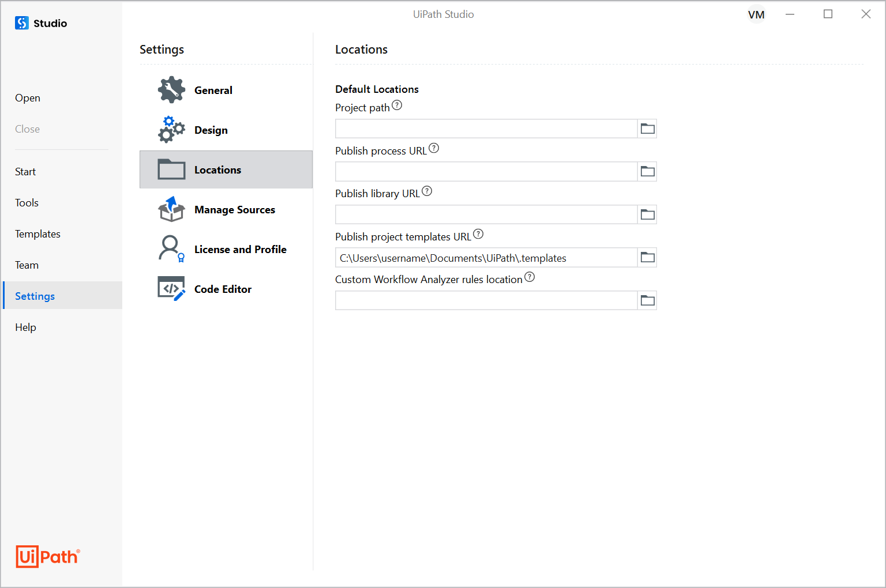Open help icon beside Custom Workflow Analyzer
The width and height of the screenshot is (886, 588).
coord(530,277)
